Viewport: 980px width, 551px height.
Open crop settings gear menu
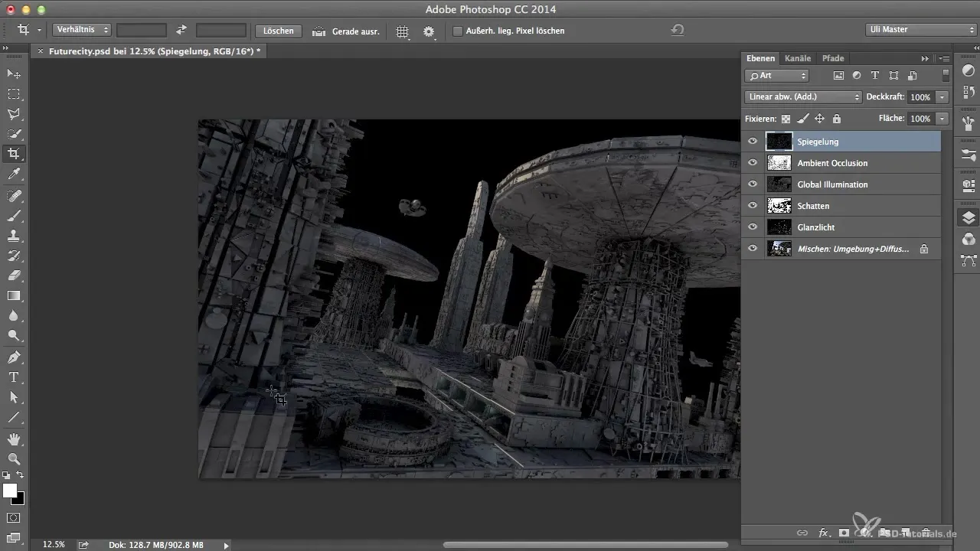point(429,31)
